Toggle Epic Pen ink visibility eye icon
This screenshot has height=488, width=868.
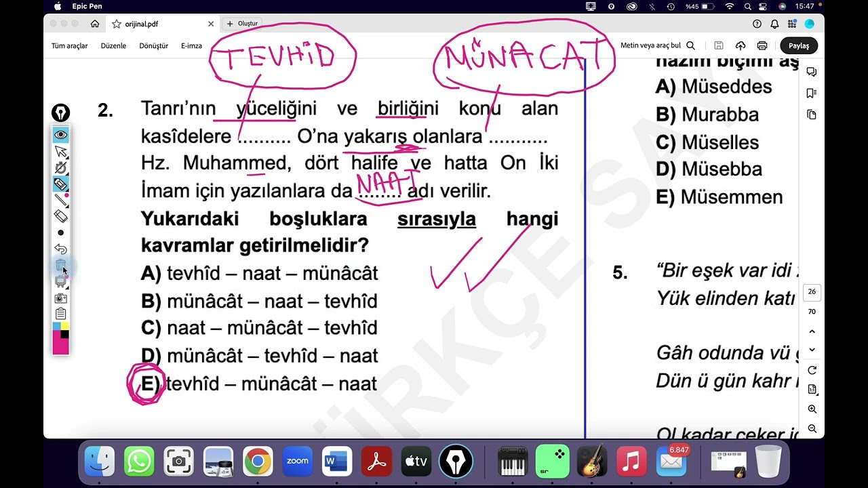[x=61, y=135]
